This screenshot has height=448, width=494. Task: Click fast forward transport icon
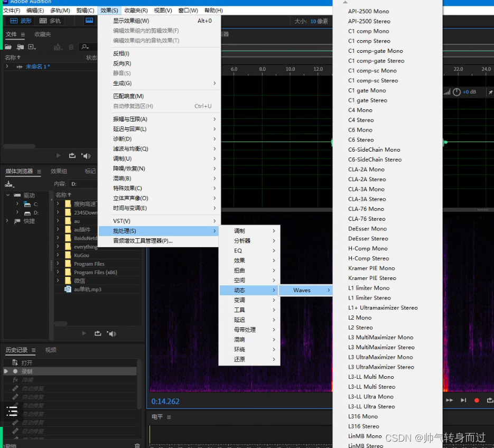(450, 400)
